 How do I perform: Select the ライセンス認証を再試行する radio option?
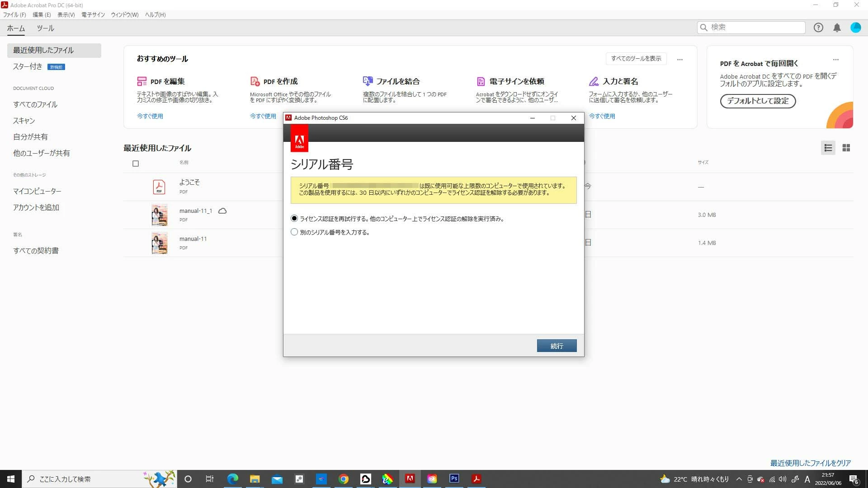pyautogui.click(x=294, y=219)
